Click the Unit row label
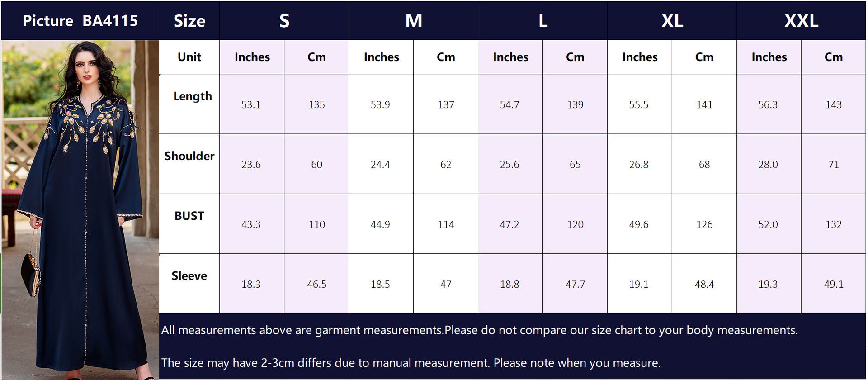Image resolution: width=868 pixels, height=380 pixels. tap(189, 57)
